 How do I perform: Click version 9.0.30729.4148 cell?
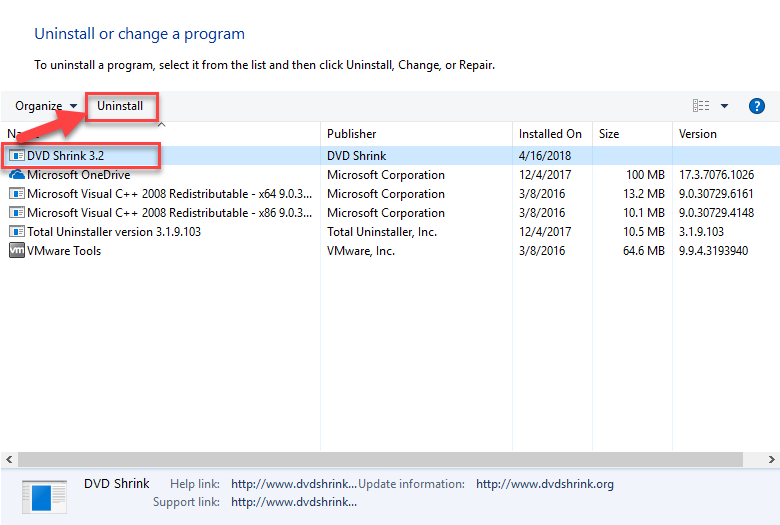coord(716,212)
